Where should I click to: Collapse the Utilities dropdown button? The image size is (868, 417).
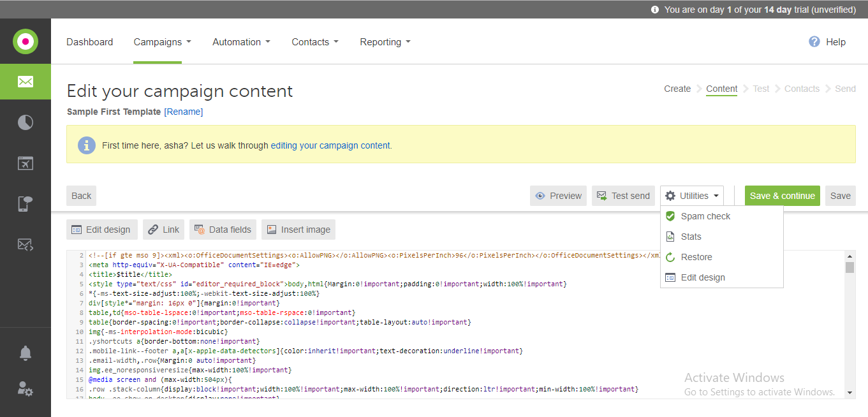pos(692,196)
